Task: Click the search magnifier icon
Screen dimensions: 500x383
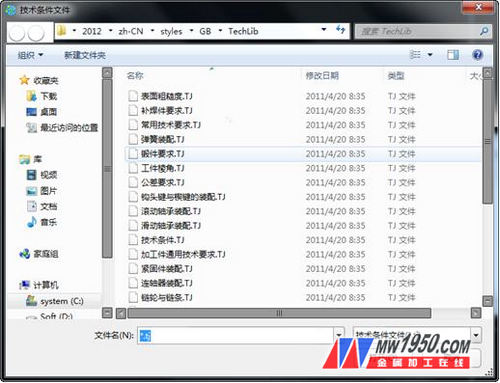Action: click(484, 31)
